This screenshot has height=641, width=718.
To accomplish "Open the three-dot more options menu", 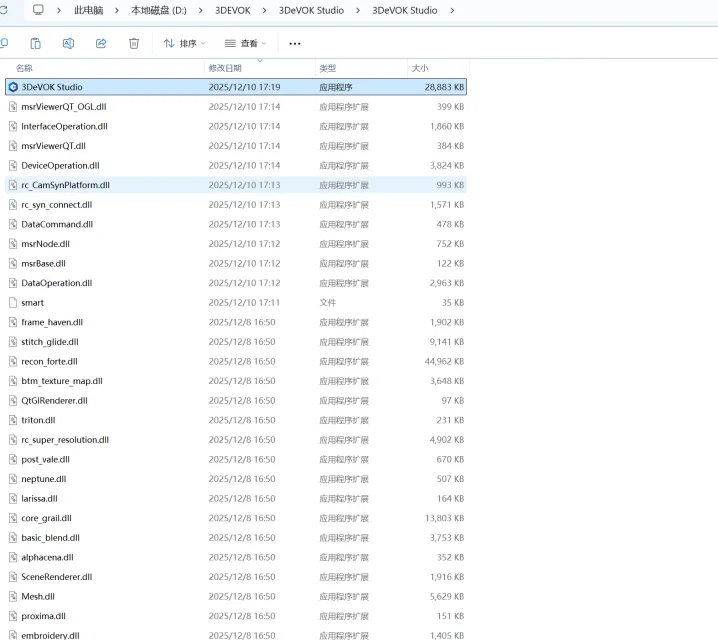I will click(x=294, y=43).
